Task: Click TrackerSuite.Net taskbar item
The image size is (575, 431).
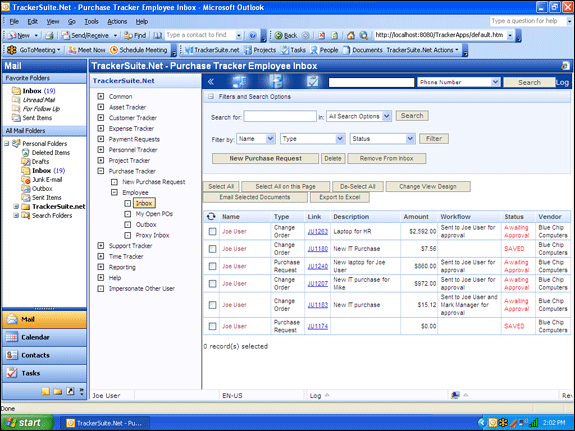Action: tap(105, 423)
